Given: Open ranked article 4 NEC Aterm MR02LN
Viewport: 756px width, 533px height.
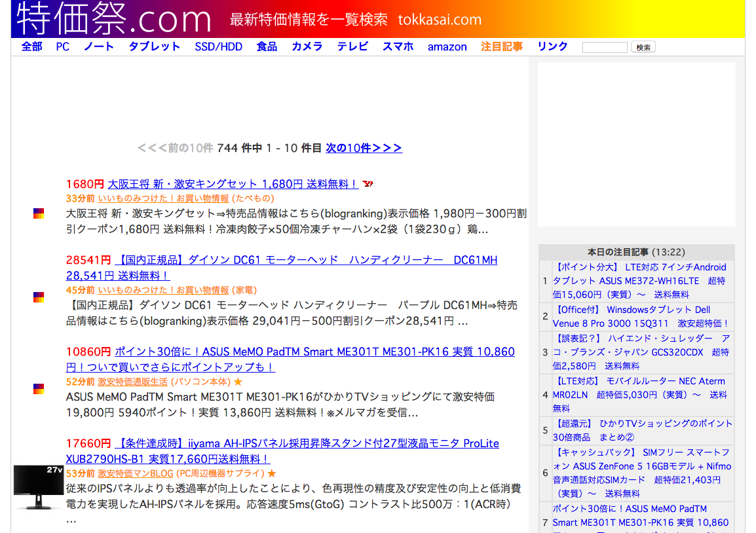Looking at the screenshot, I should 640,395.
